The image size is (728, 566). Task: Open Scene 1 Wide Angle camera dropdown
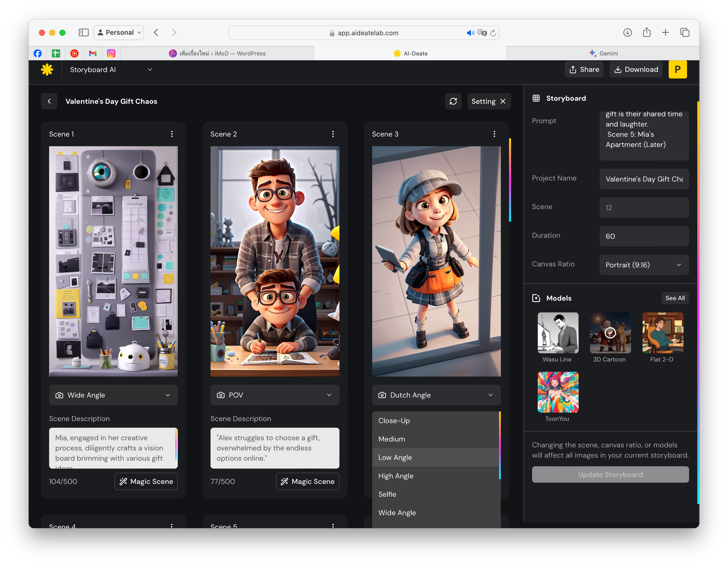pos(113,395)
